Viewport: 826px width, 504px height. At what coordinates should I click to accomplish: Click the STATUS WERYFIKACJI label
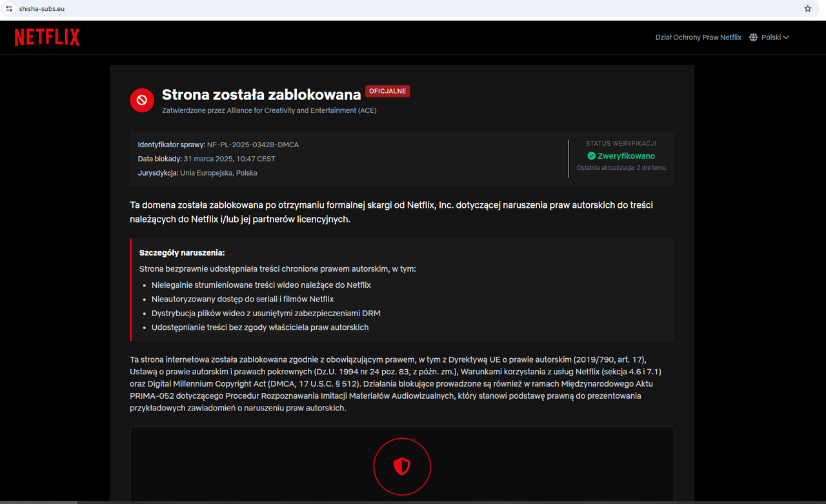[x=621, y=143]
